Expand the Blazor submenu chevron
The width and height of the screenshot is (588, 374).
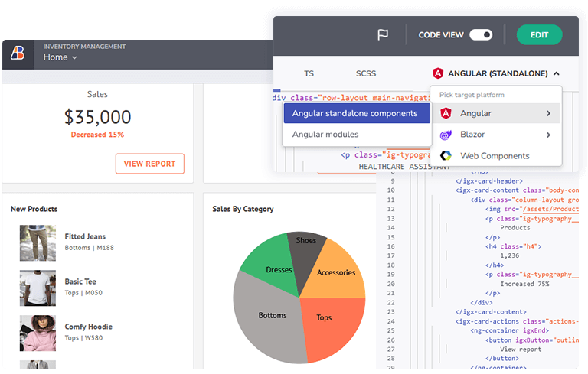549,135
